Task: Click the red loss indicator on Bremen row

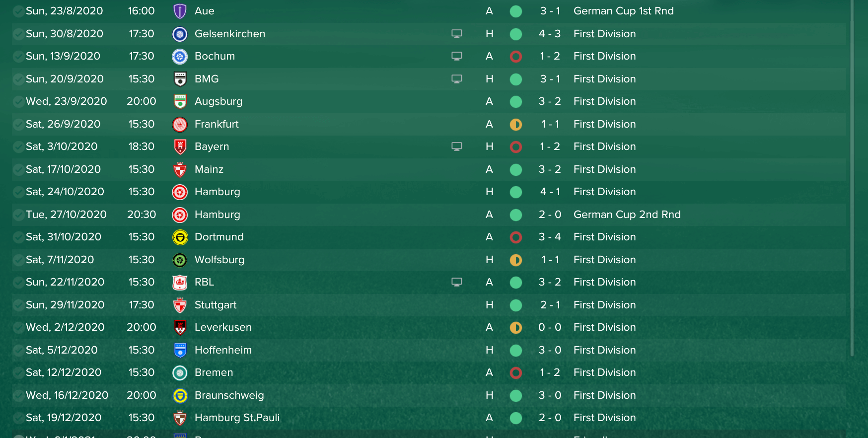Action: pos(516,372)
